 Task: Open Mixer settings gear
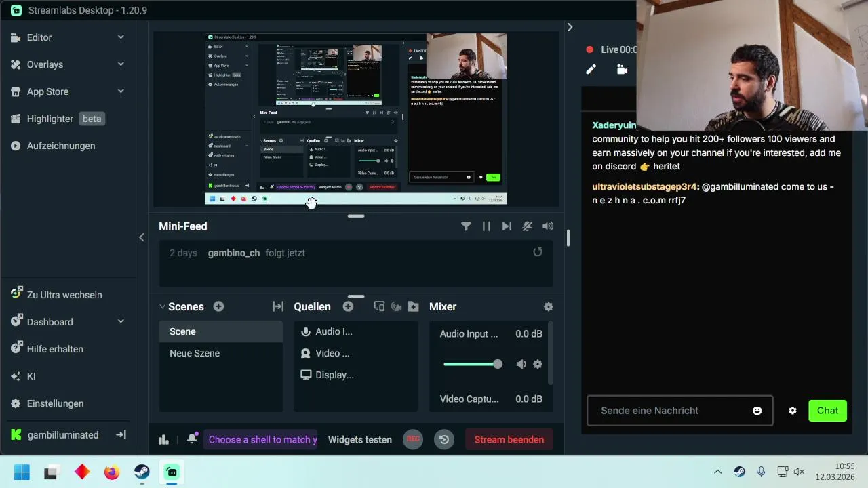(549, 307)
